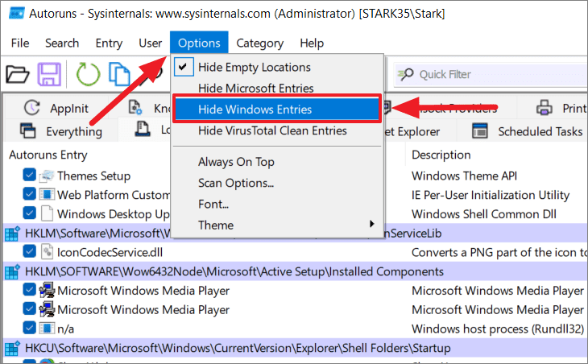Viewport: 588px width, 364px height.
Task: Uncheck the IconCodecService.dll checkbox
Action: 29,251
